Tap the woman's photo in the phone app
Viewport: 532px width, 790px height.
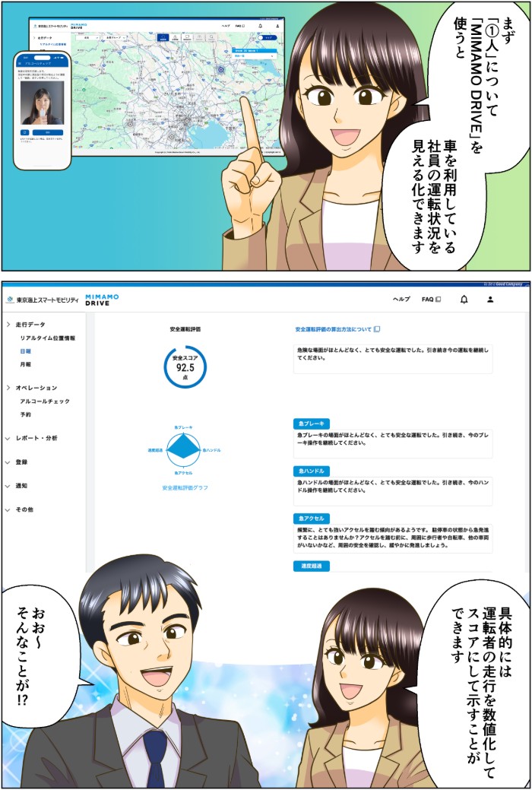coord(42,103)
